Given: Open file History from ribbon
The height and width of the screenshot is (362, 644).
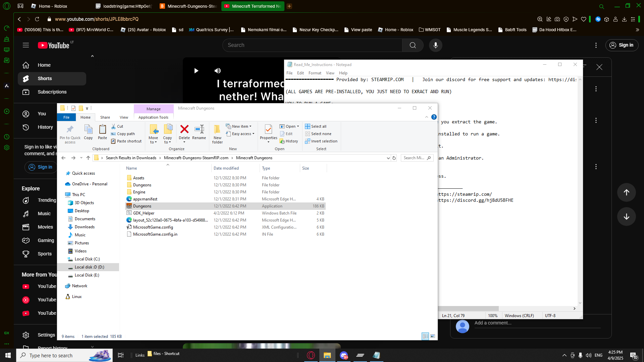Looking at the screenshot, I should click(289, 141).
